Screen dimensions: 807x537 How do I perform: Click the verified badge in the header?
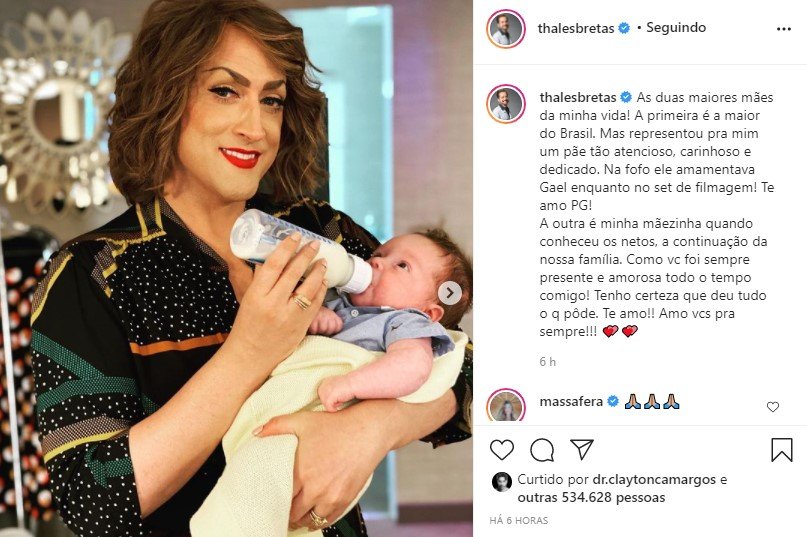624,28
